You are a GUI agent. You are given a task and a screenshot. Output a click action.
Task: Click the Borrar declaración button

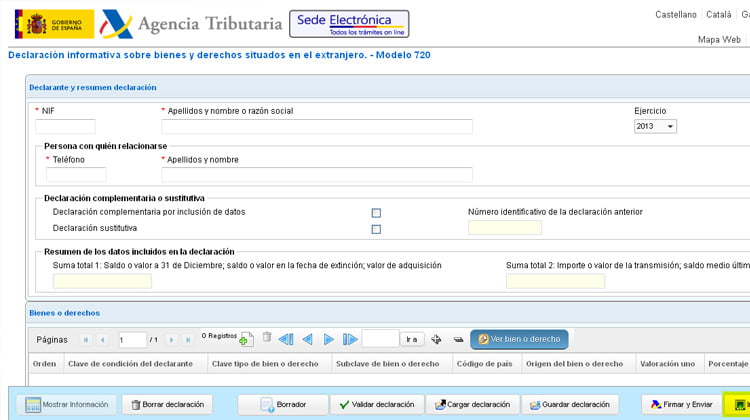167,405
